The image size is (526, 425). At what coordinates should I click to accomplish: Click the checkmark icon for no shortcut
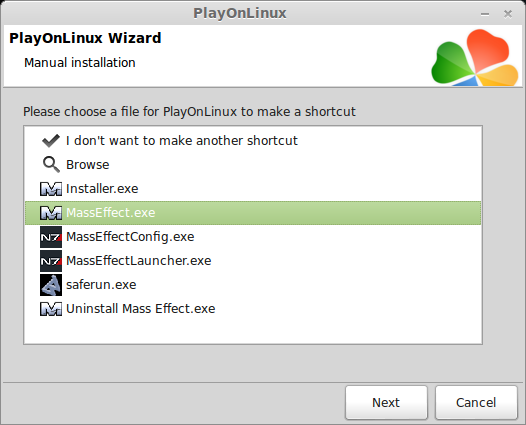51,141
